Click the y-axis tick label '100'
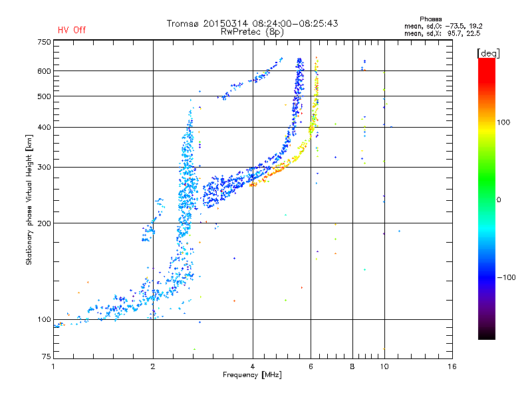Image resolution: width=532 pixels, height=399 pixels. coord(44,320)
